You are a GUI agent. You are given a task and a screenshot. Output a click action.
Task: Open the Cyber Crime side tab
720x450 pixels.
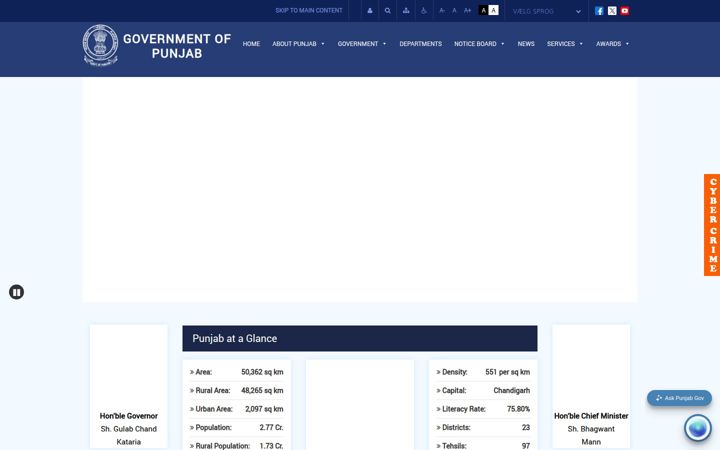[x=712, y=225]
